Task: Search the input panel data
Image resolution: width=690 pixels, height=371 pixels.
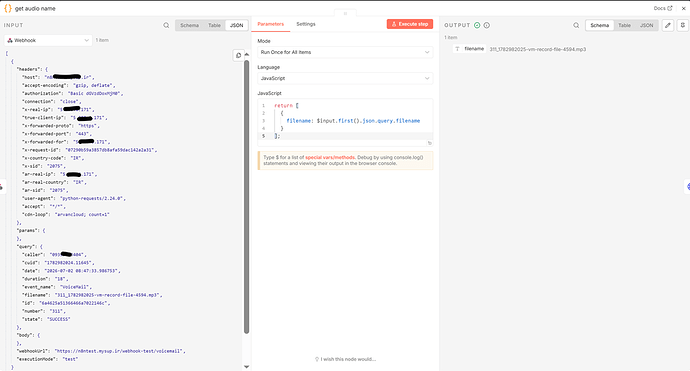Action: [166, 26]
